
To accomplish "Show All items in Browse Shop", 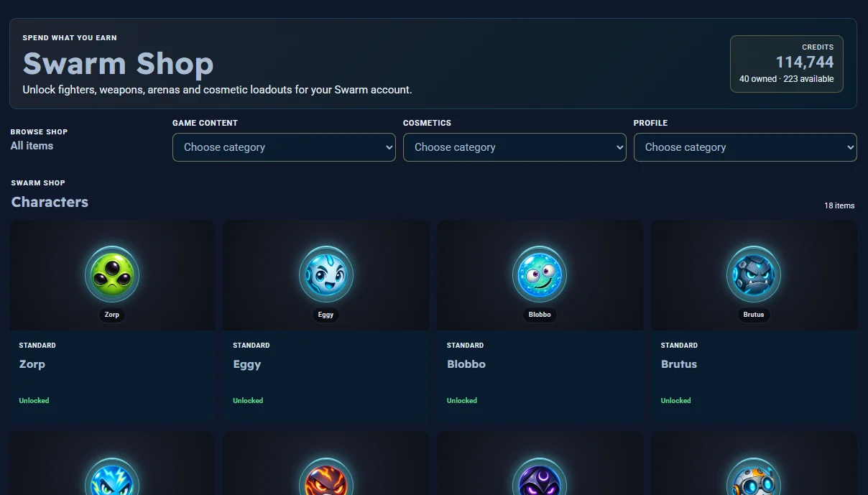I will pyautogui.click(x=32, y=146).
